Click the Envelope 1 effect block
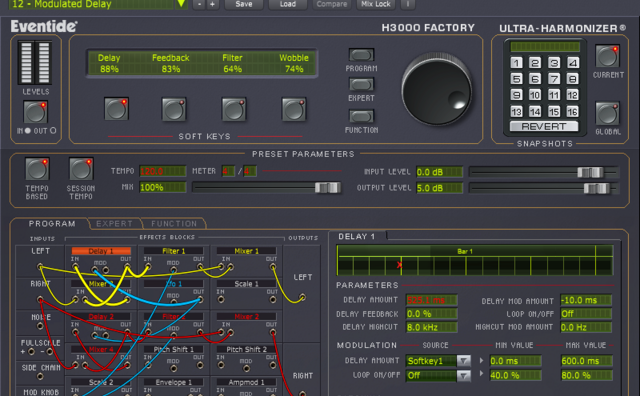 coord(173,383)
